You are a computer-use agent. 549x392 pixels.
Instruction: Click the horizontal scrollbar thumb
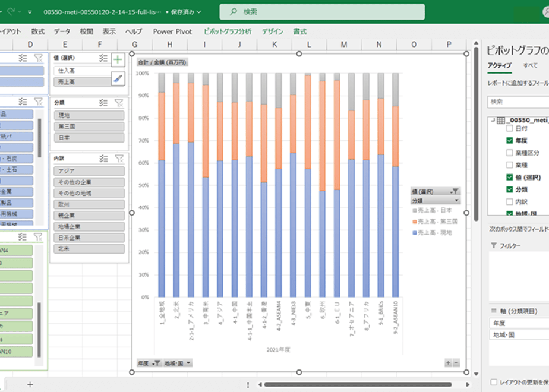(x=358, y=385)
